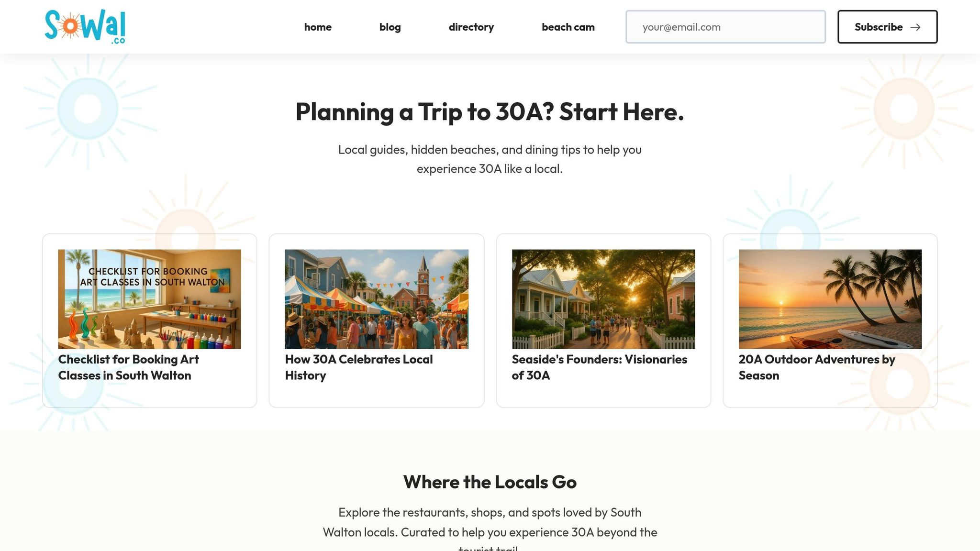Click the arrow icon in Subscribe button
Screen dimensions: 980x551
(x=915, y=27)
